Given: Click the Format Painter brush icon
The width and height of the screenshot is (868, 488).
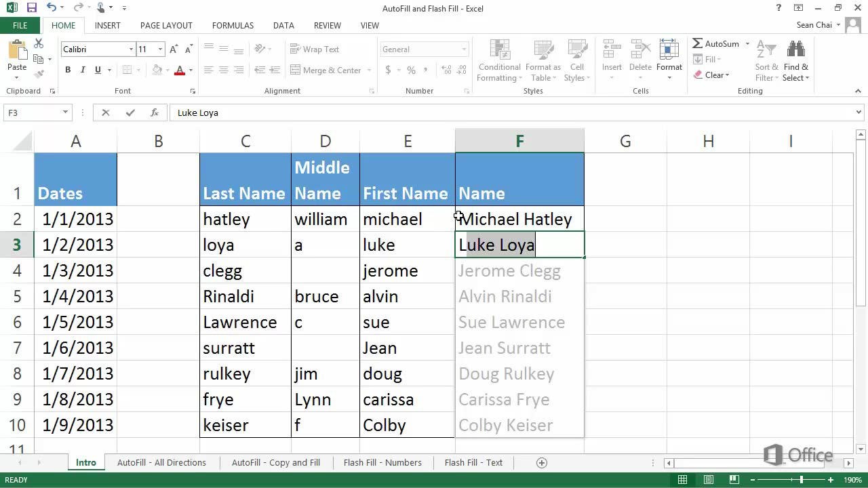Looking at the screenshot, I should 39,73.
